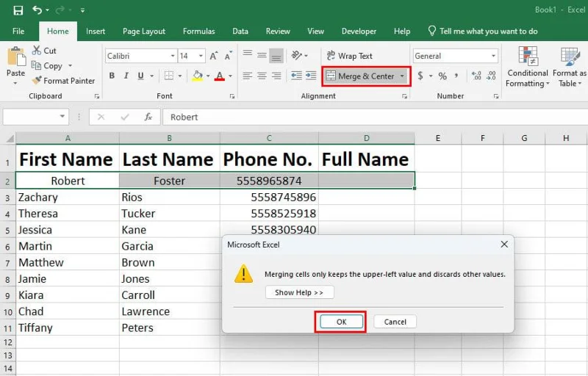This screenshot has height=376, width=588.
Task: Switch to the Formulas tab
Action: (x=198, y=32)
